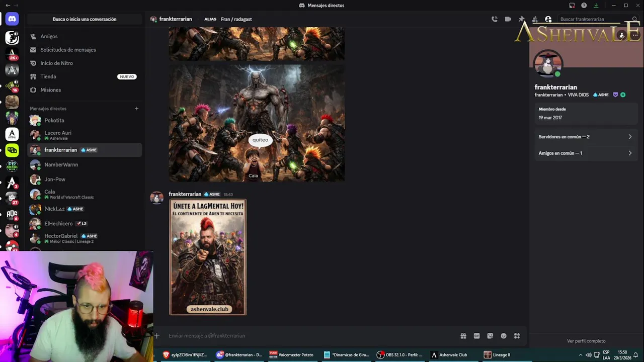Screen dimensions: 644x362
Task: Open Solicitudes de mensajes
Action: click(85, 50)
